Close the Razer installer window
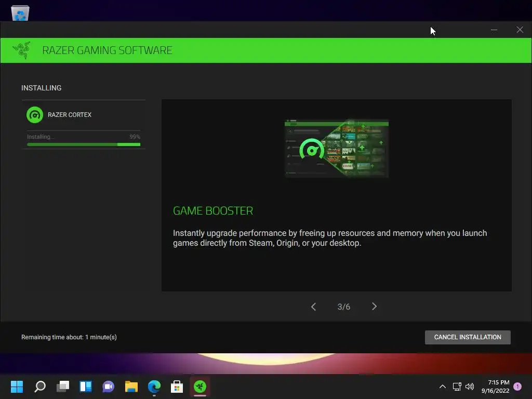Viewport: 532px width, 399px height. tap(520, 30)
